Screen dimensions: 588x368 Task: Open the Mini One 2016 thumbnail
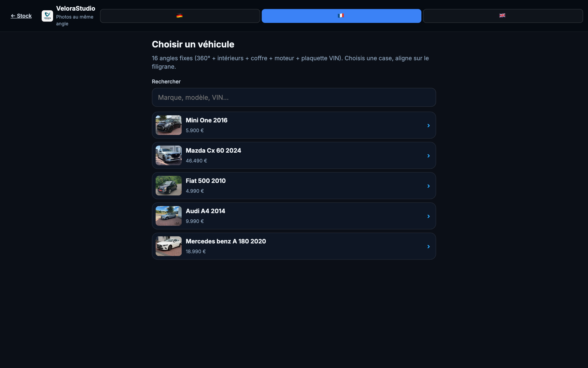169,125
